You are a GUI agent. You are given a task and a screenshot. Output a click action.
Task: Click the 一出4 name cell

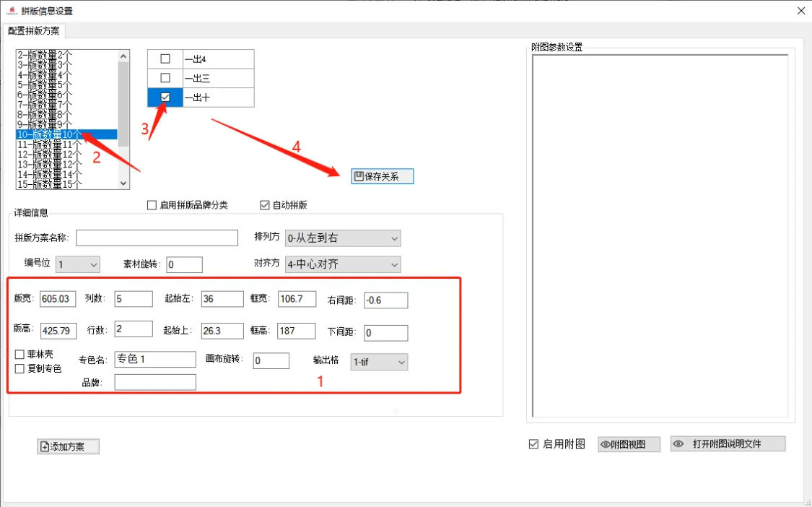[218, 59]
